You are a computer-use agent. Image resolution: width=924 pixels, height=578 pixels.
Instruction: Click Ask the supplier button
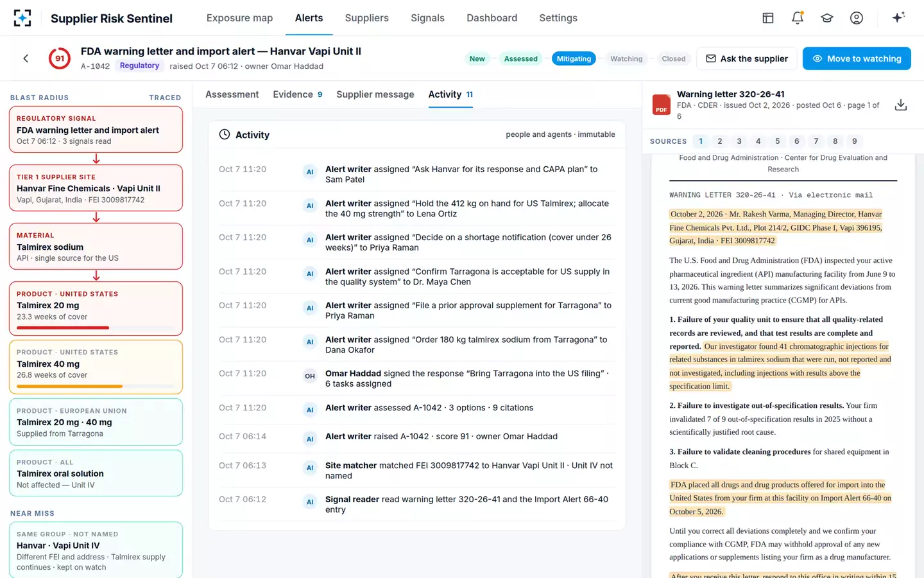(747, 58)
